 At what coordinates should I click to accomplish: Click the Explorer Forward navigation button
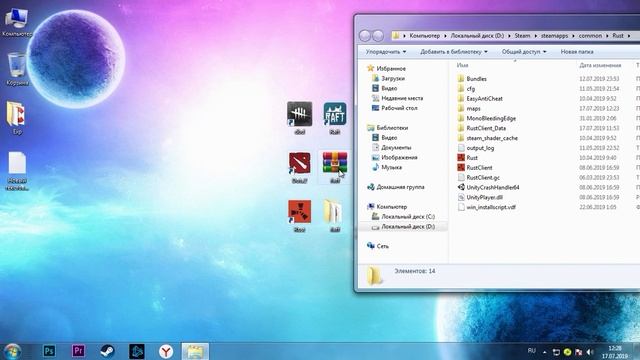coord(378,36)
